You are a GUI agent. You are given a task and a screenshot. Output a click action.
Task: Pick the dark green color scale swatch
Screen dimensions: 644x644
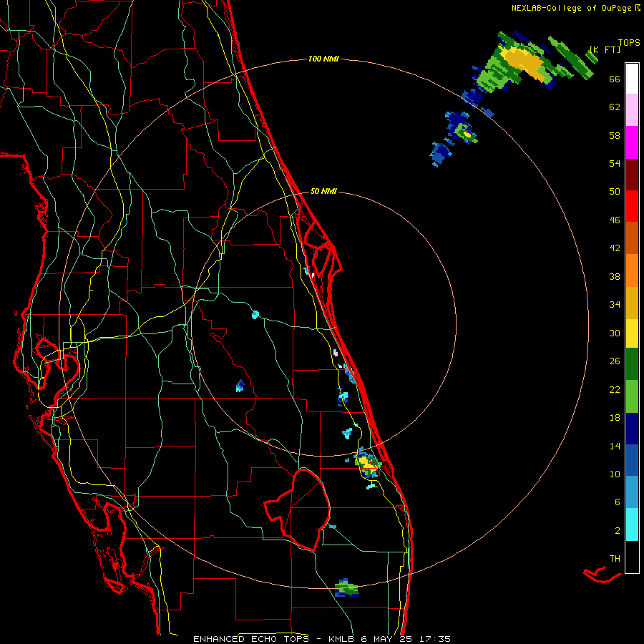tap(632, 364)
